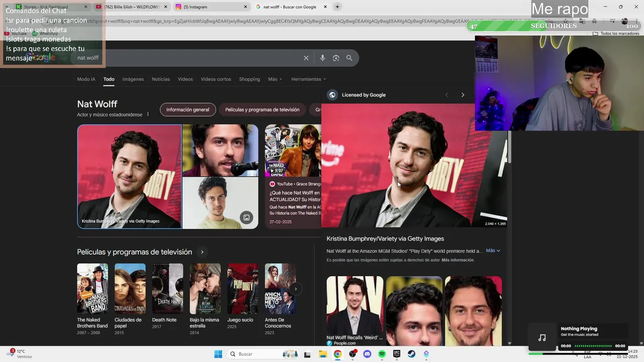Open Bajo la misma estrella poster
The width and height of the screenshot is (644, 362).
coord(205,289)
